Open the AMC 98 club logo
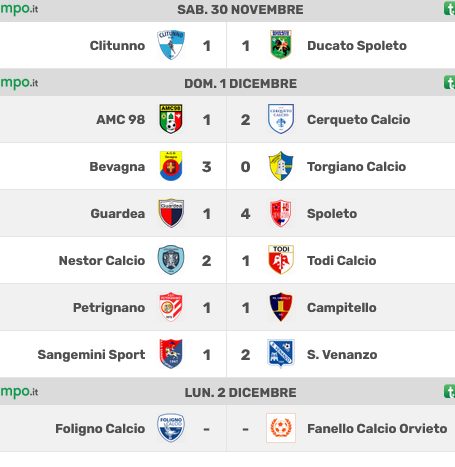 tap(171, 119)
